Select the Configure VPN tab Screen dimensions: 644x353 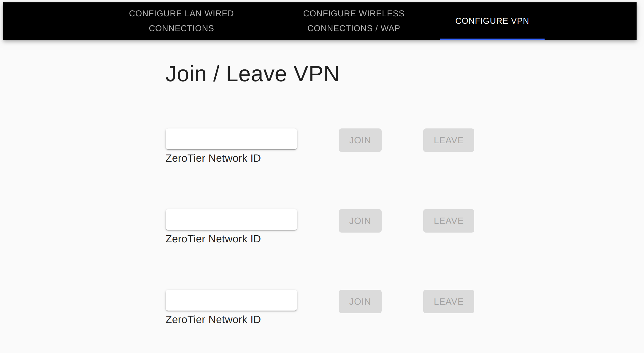[492, 21]
